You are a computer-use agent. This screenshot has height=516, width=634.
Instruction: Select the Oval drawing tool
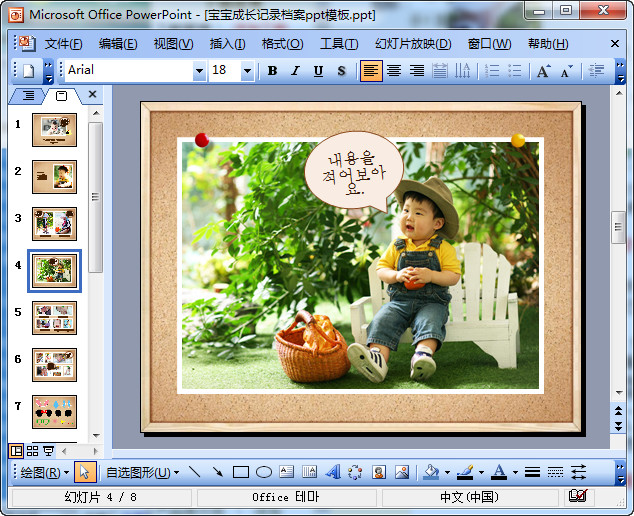pos(264,472)
